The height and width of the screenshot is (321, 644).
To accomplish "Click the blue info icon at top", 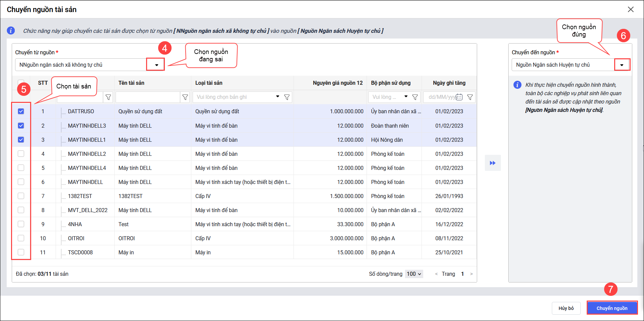I will pos(11,30).
